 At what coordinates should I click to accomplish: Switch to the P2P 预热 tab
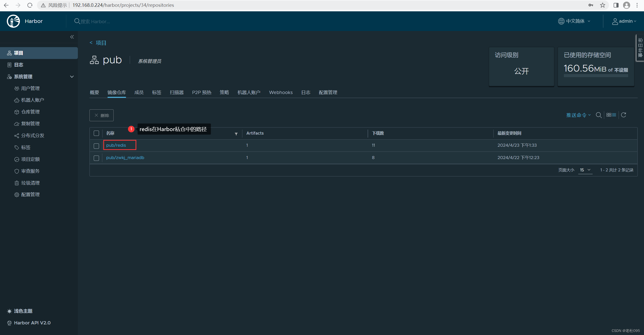tap(202, 93)
